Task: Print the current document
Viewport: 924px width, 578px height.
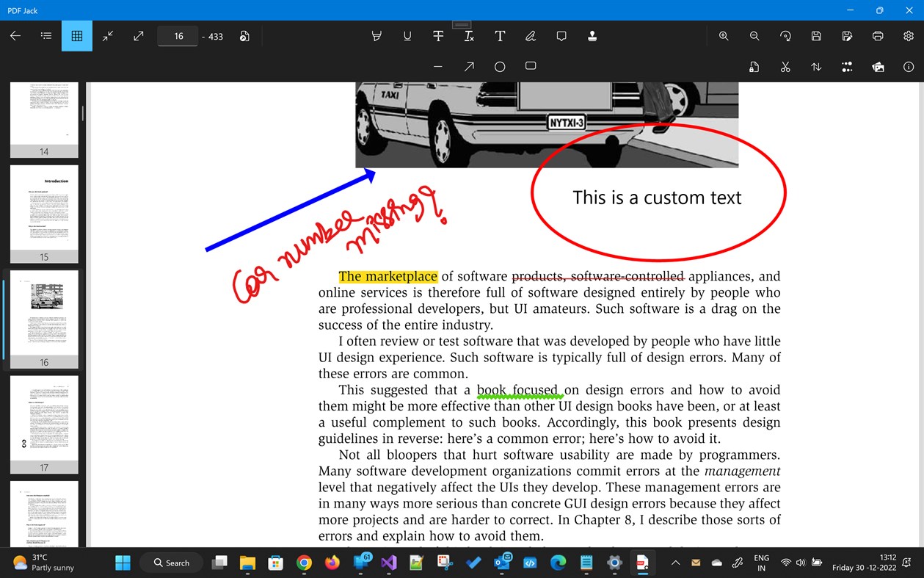Action: 878,35
